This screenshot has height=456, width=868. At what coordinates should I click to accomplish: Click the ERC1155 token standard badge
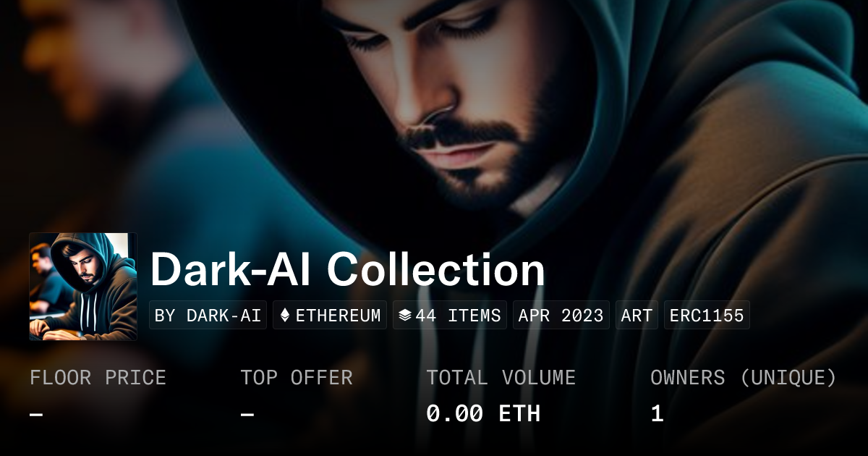coord(707,316)
